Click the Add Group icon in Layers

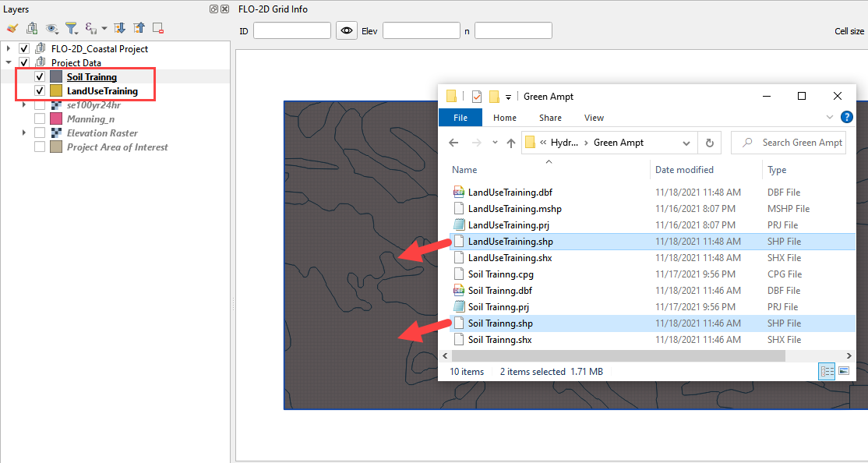coord(32,29)
